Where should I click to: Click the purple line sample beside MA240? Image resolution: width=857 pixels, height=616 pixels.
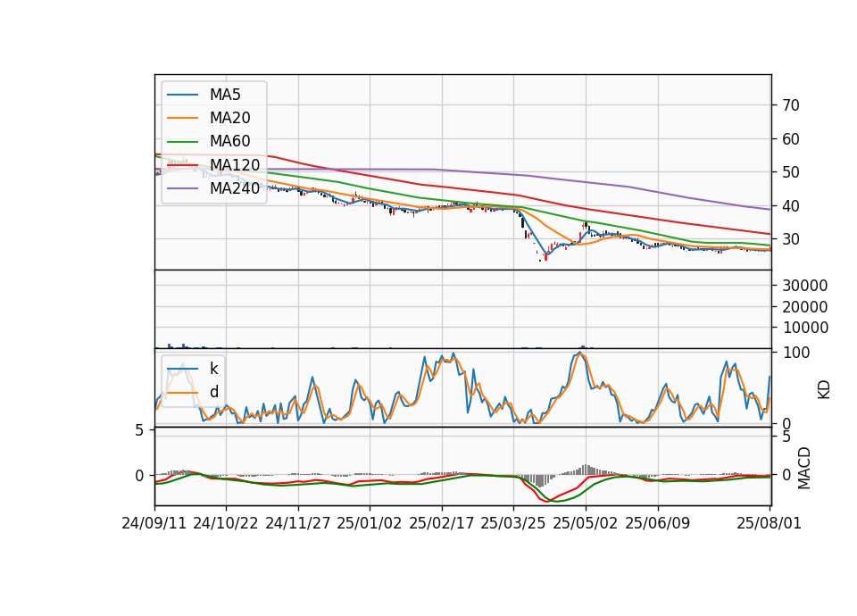coord(182,188)
